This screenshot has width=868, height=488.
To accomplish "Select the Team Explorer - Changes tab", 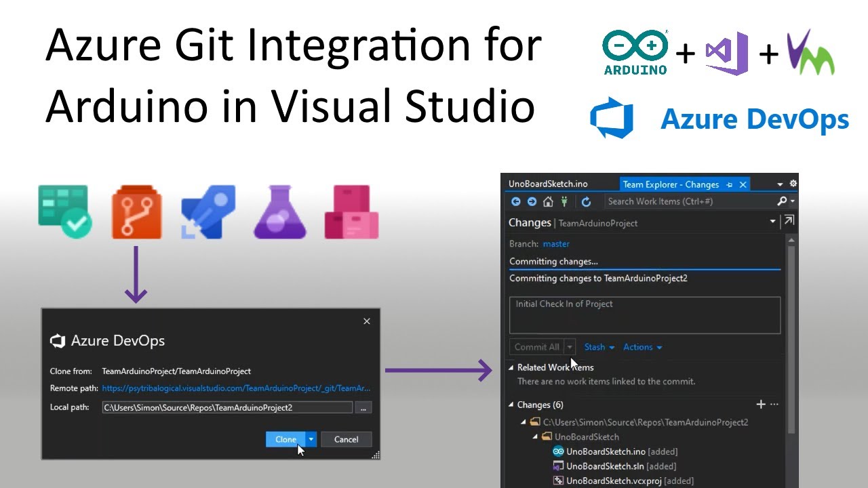I will pos(671,184).
